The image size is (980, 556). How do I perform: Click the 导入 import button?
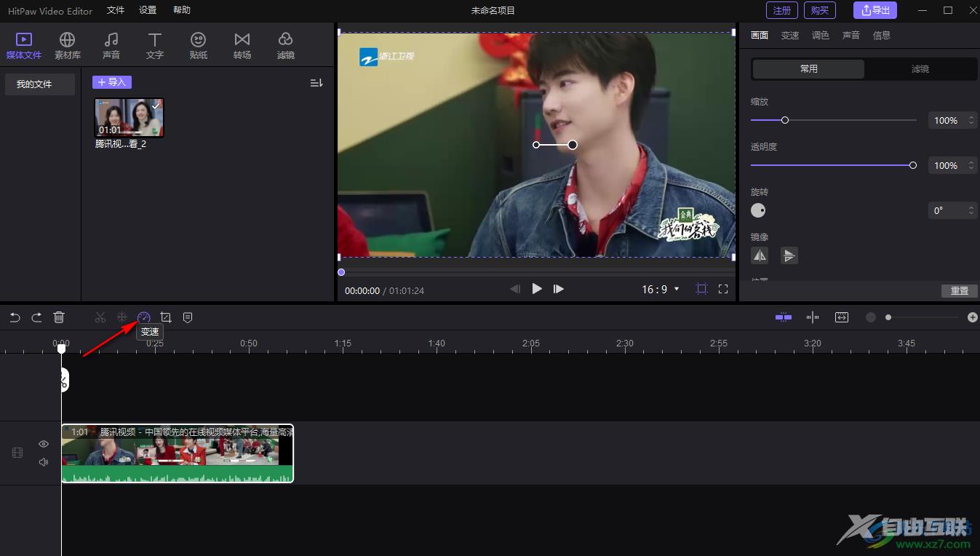(112, 82)
